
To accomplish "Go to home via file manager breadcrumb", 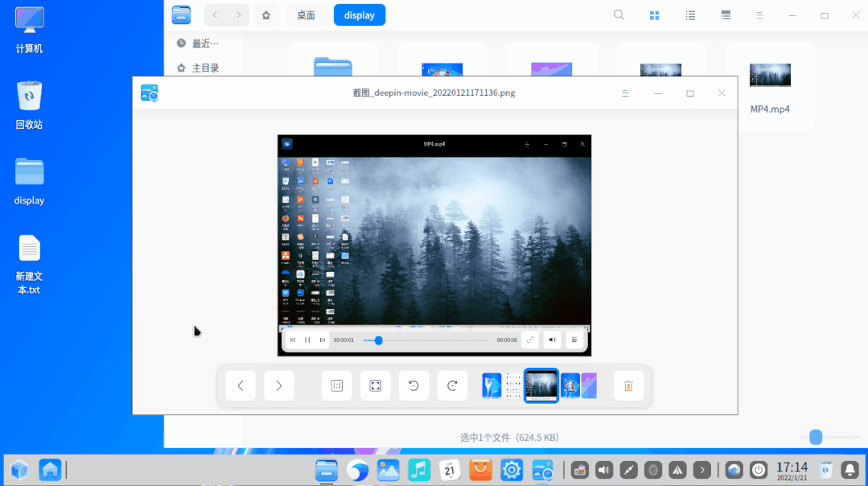I will 266,15.
